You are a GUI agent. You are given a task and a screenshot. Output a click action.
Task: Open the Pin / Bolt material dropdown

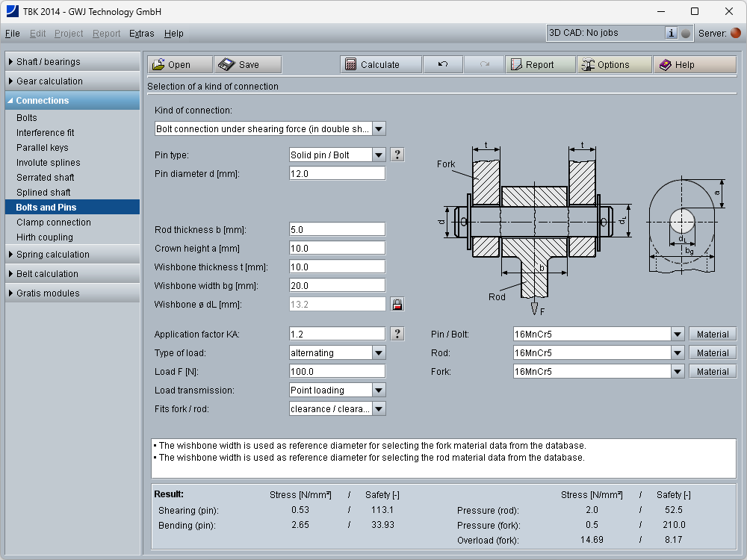[677, 334]
